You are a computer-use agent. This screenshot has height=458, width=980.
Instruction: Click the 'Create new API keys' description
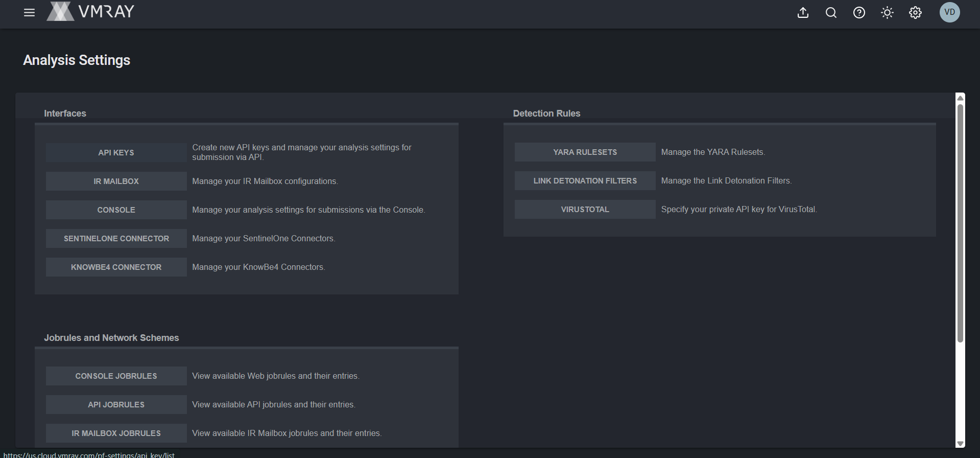pyautogui.click(x=302, y=152)
